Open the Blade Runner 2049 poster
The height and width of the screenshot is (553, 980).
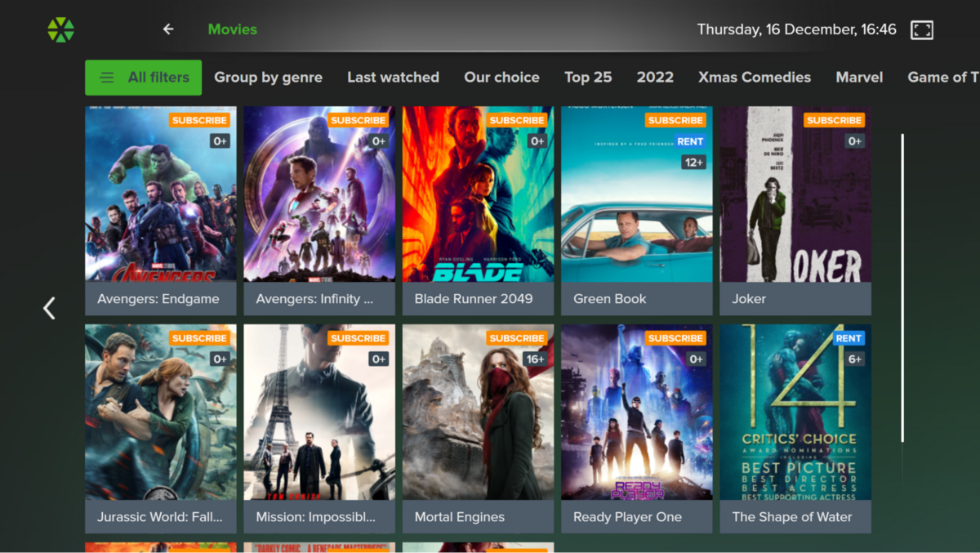point(478,194)
